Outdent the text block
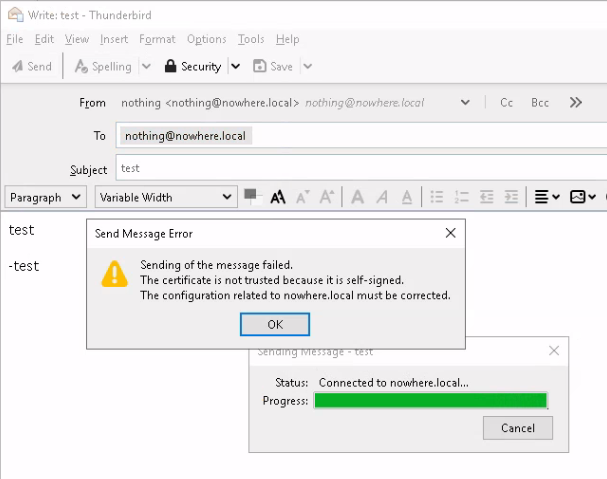 tap(487, 197)
